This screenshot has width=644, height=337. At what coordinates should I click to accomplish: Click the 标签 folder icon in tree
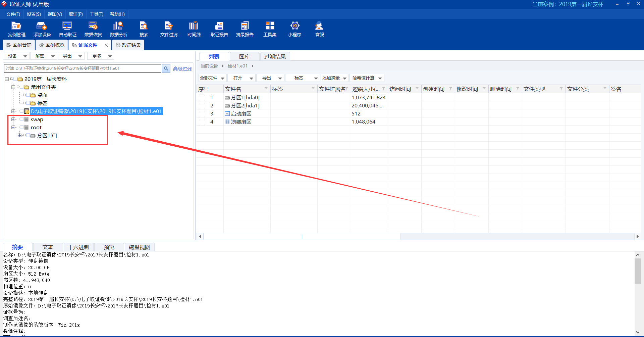point(33,103)
